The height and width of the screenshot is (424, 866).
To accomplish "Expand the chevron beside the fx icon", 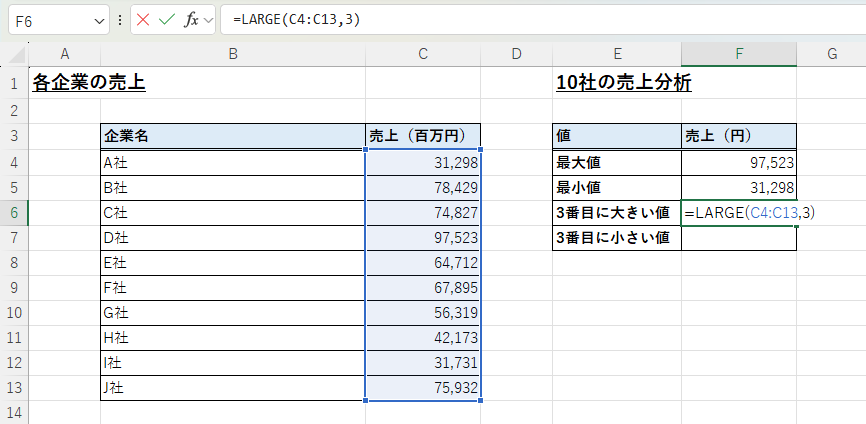I will point(208,20).
